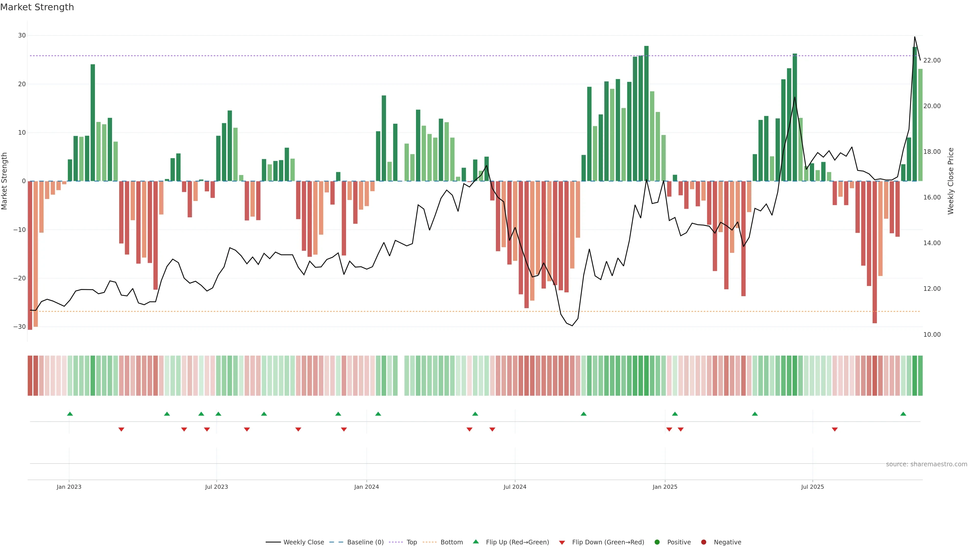
Task: Click the Positive green circle legend icon
Action: [657, 542]
